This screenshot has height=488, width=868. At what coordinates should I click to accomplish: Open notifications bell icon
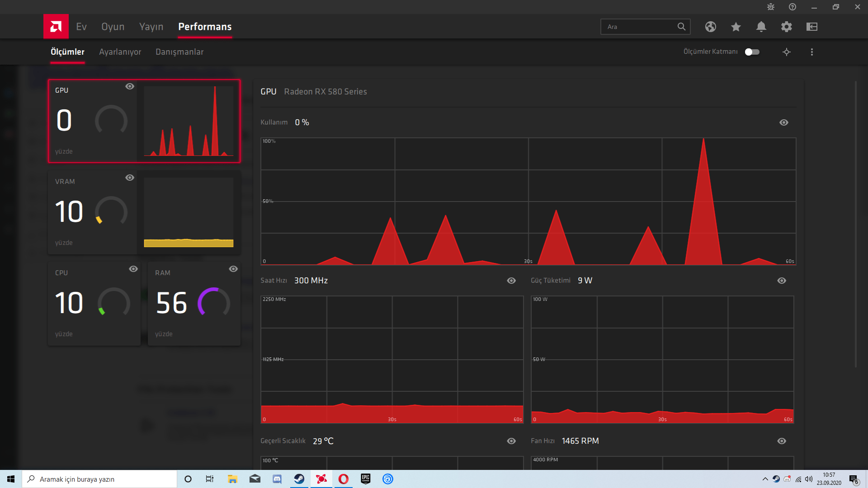[x=761, y=27]
